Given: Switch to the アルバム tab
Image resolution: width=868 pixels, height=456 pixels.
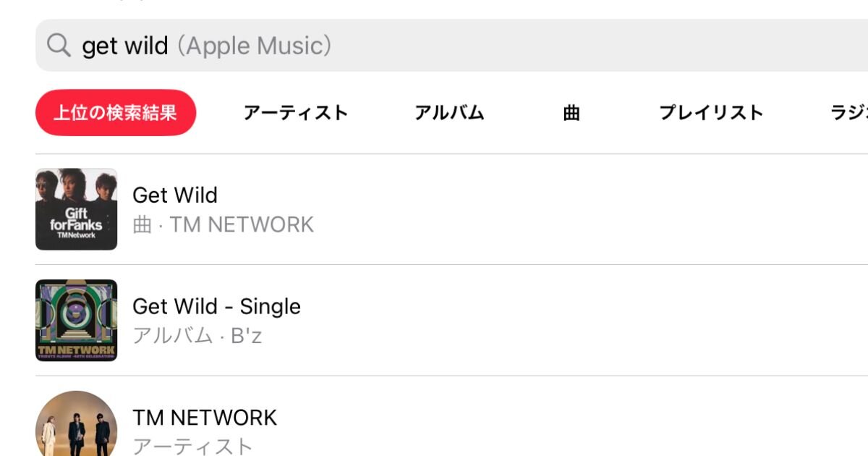Looking at the screenshot, I should point(449,113).
